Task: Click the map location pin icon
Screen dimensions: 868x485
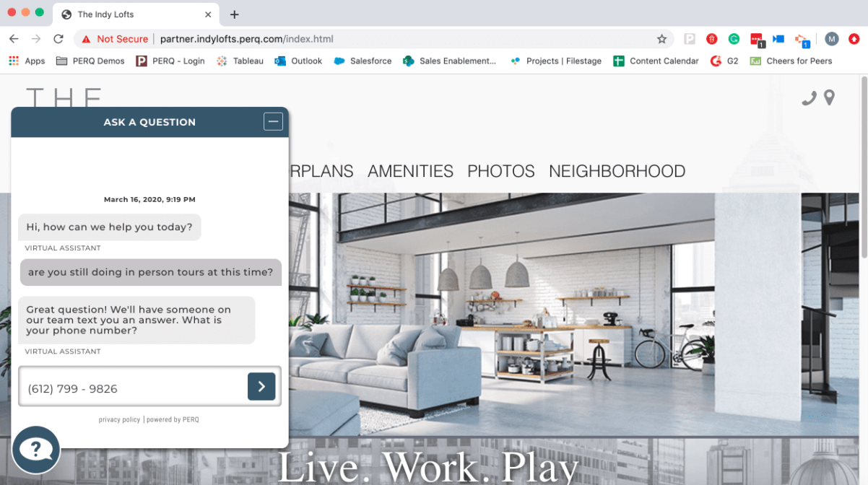Action: click(829, 97)
